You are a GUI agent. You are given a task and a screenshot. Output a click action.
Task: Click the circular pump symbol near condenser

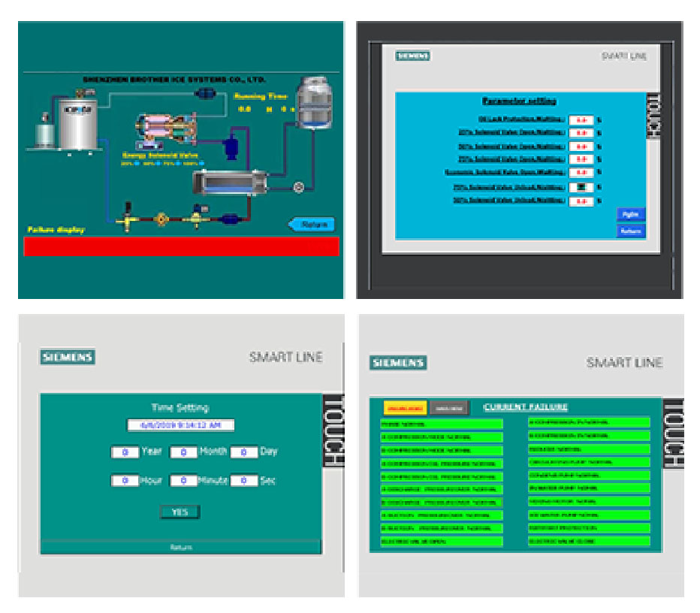(299, 187)
